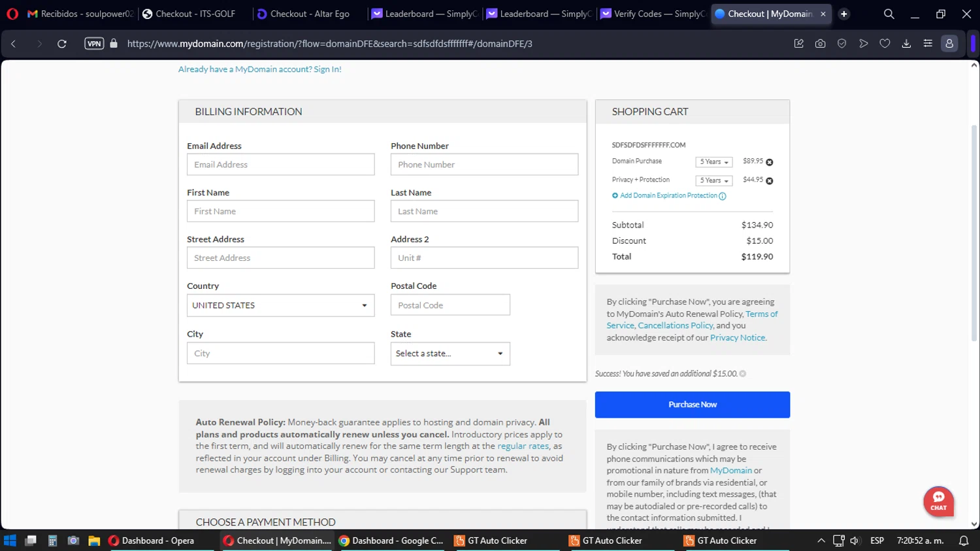Screen dimensions: 980x551
Task: Add page to bookmarks with heart icon
Action: pos(885,44)
